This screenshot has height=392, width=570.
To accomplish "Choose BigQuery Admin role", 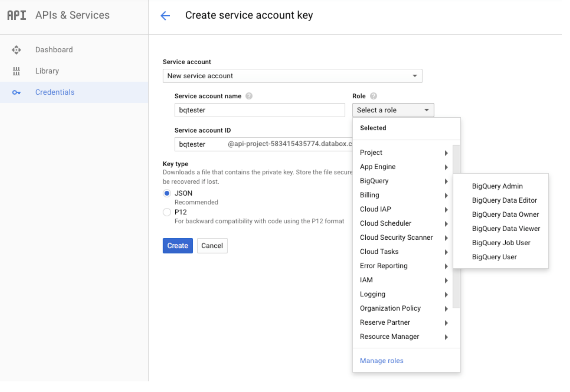I will (x=497, y=186).
